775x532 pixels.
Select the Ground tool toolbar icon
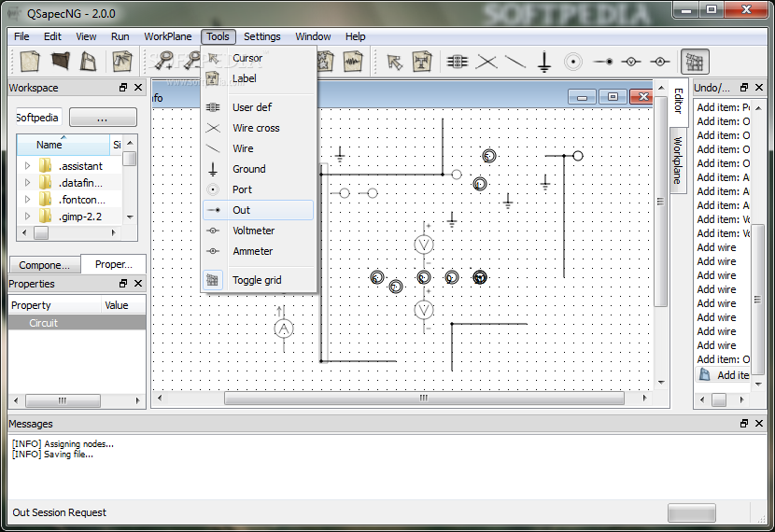[544, 62]
